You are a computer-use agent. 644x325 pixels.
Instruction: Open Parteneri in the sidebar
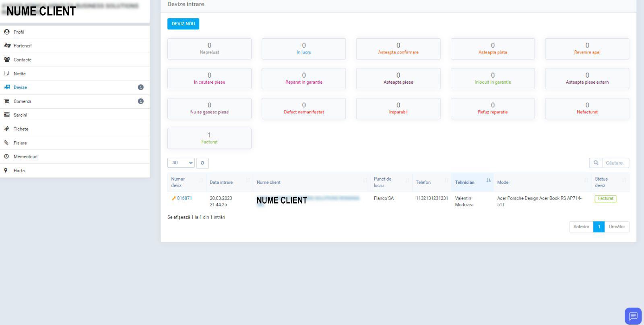coord(23,46)
